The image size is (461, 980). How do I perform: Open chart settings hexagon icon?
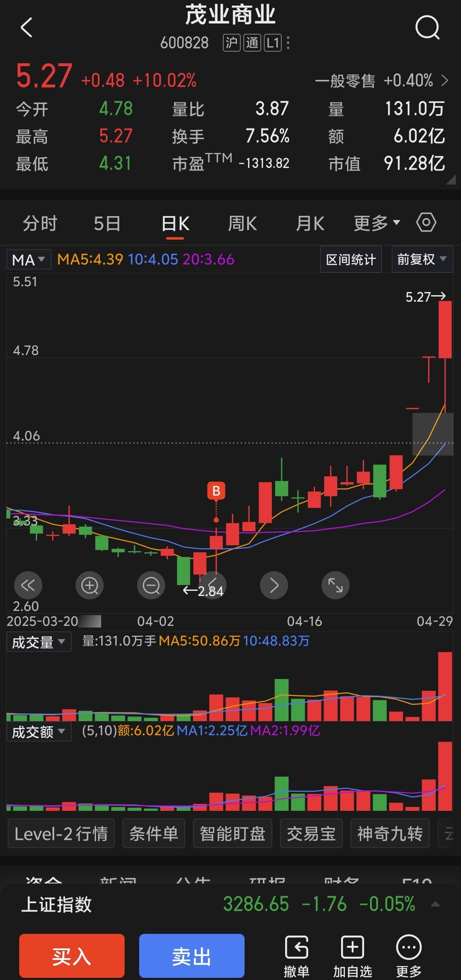(426, 222)
